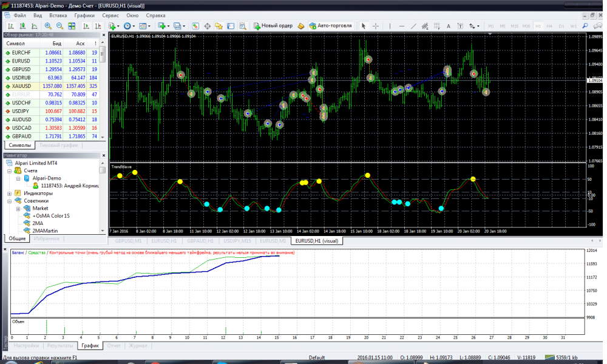Viewport: 607px width, 364px height.
Task: Open the periods dropdown arrow
Action: click(134, 26)
